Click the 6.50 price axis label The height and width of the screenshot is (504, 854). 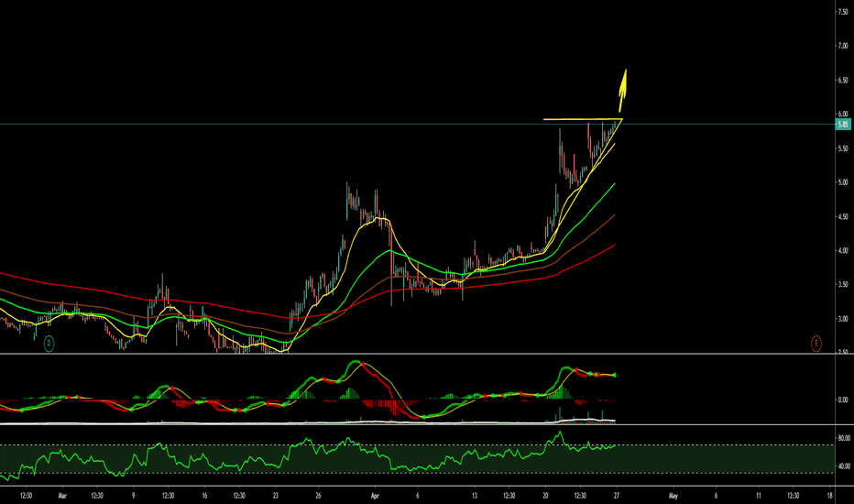point(843,80)
